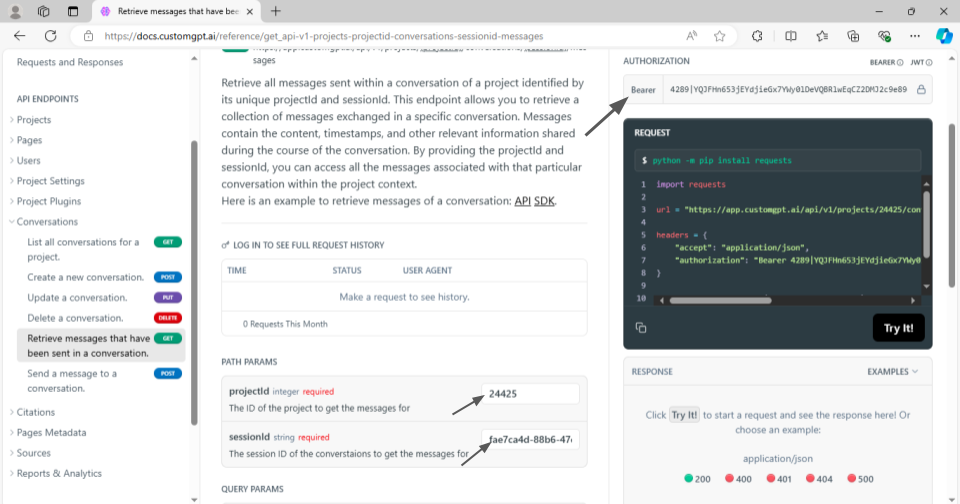This screenshot has height=504, width=960.
Task: Select Retrieve messages sent in a conversation
Action: click(101, 345)
